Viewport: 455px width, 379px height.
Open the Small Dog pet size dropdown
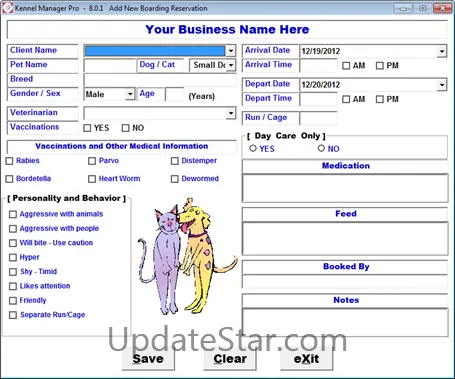click(231, 65)
